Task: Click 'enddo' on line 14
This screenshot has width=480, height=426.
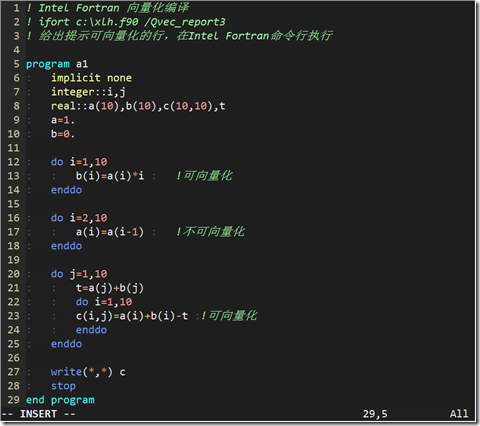Action: click(66, 190)
